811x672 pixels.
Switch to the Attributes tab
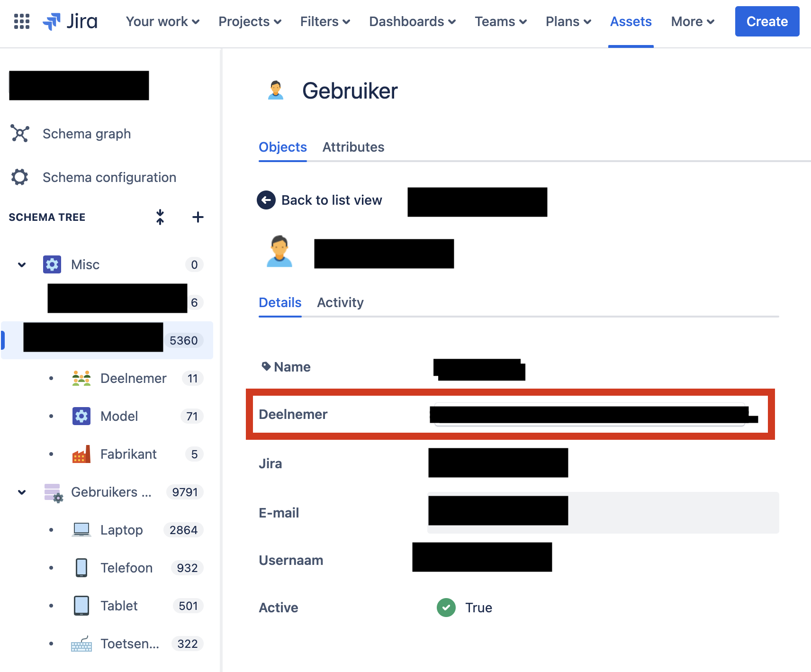coord(353,147)
